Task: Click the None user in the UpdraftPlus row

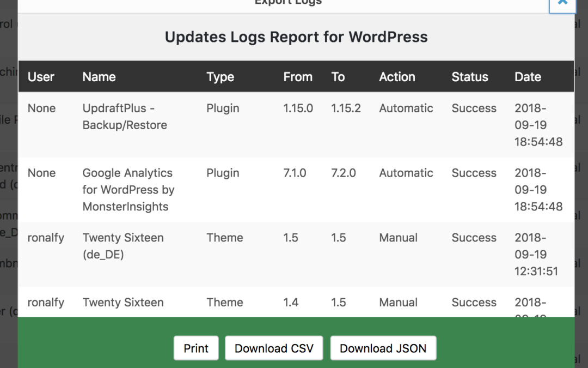Action: click(41, 108)
